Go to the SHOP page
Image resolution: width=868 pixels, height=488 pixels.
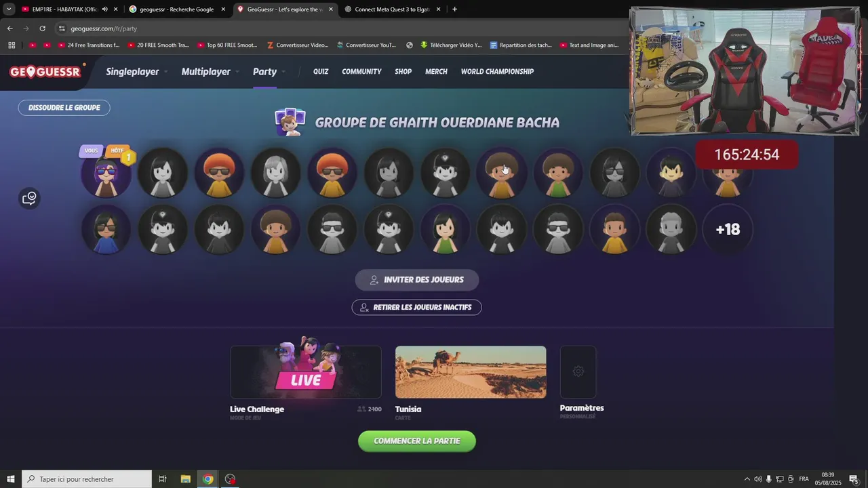click(403, 72)
